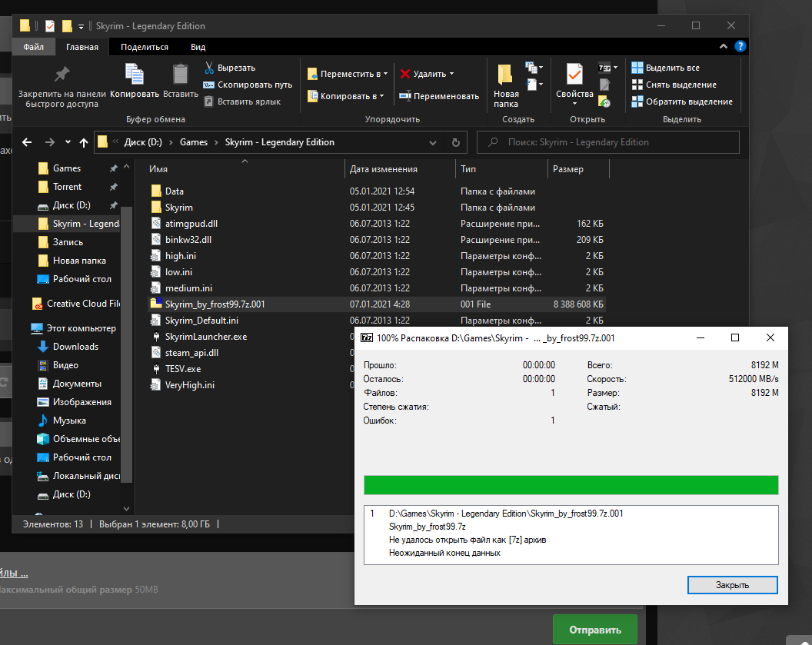Click the Pin to Quick Access icon
Image resolution: width=812 pixels, height=645 pixels.
(62, 75)
